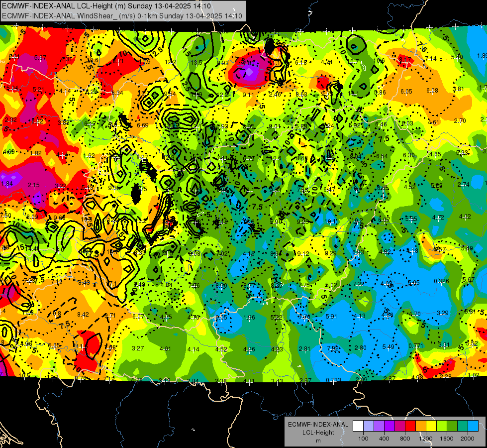Image resolution: width=487 pixels, height=448 pixels.
Task: Pick the yellow legend swatch
Action: point(431,426)
